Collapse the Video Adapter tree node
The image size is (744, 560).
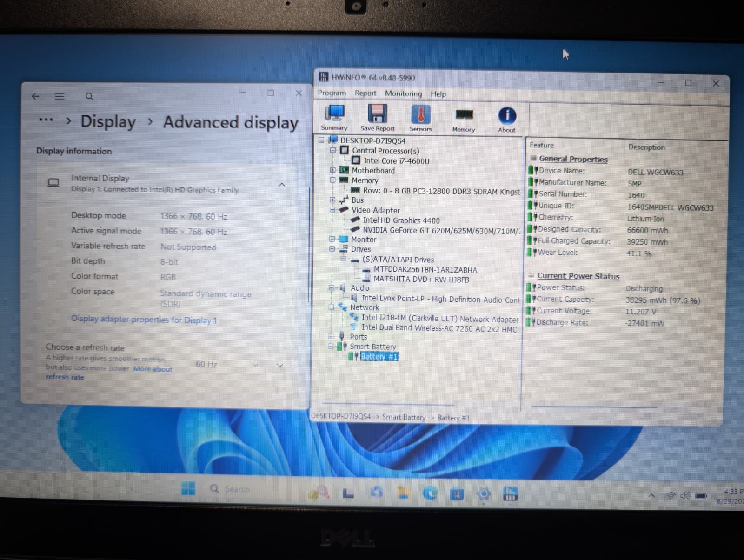pos(332,210)
